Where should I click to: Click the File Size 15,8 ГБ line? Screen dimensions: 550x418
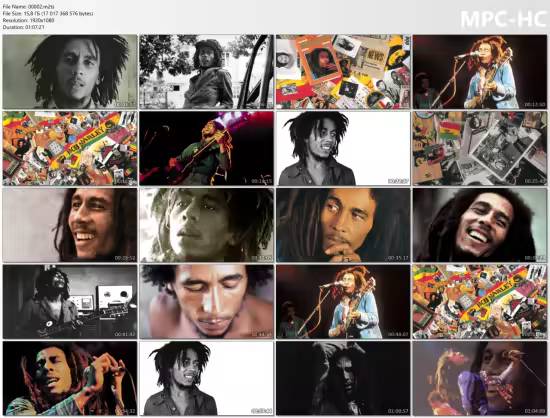(48, 13)
